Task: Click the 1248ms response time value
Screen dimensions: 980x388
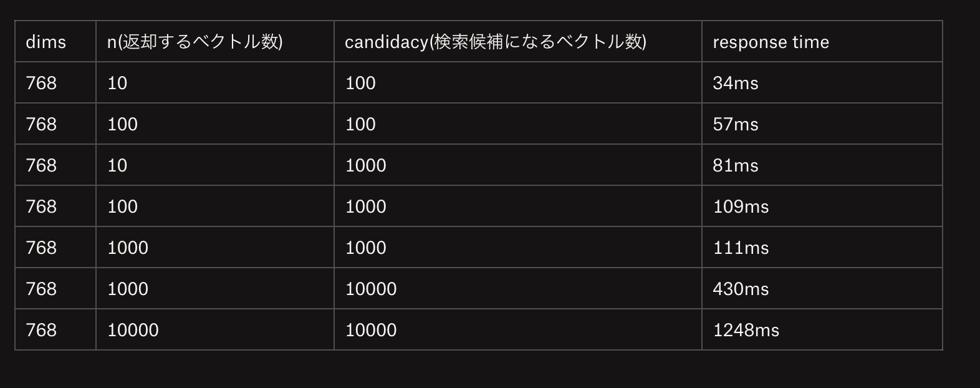Action: point(746,330)
